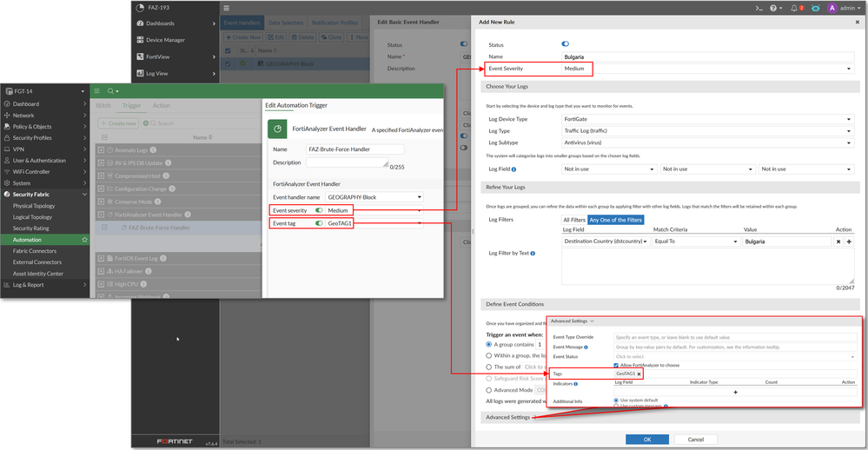
Task: Open Event handler name GEOGRAPHY-Block dropdown
Action: point(374,197)
